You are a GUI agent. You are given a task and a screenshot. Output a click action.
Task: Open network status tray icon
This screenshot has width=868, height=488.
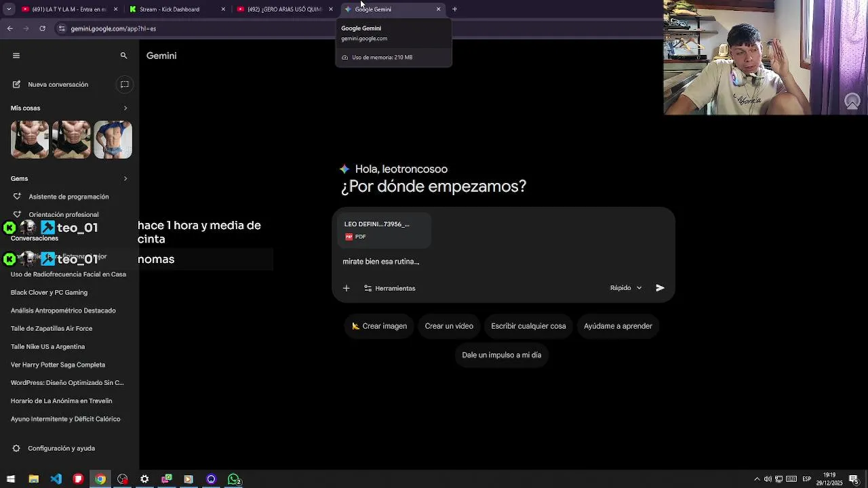click(x=779, y=479)
